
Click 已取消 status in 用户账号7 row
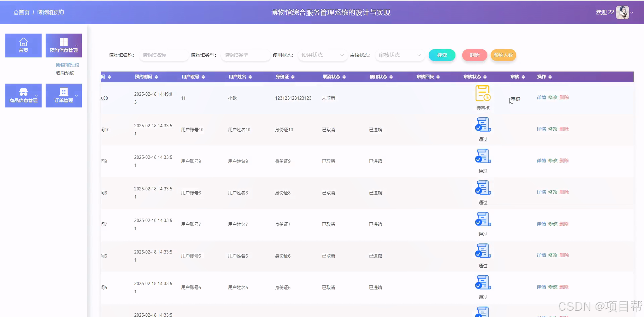tap(328, 224)
